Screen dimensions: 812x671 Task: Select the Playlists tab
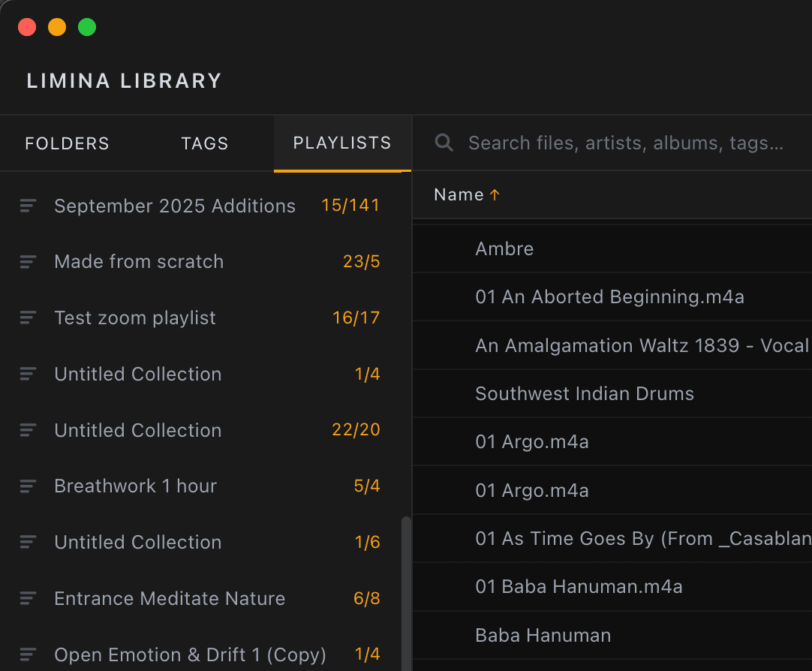coord(342,143)
